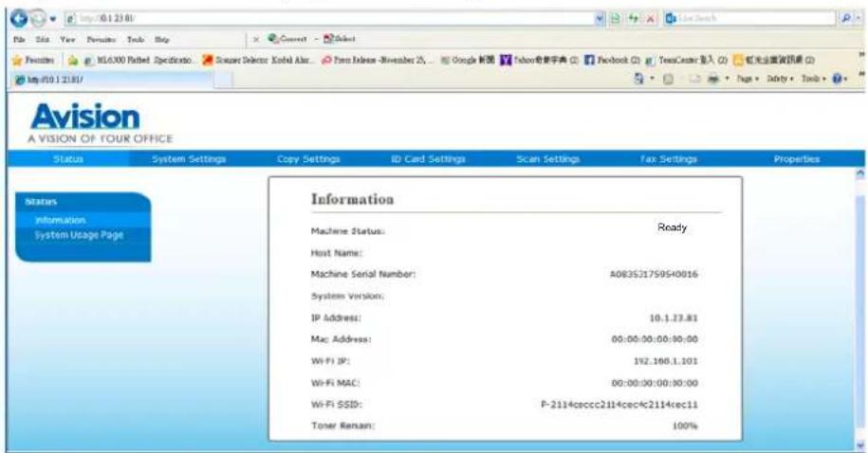The image size is (868, 453).
Task: Expand the address bar history dropdown arrow
Action: [600, 19]
